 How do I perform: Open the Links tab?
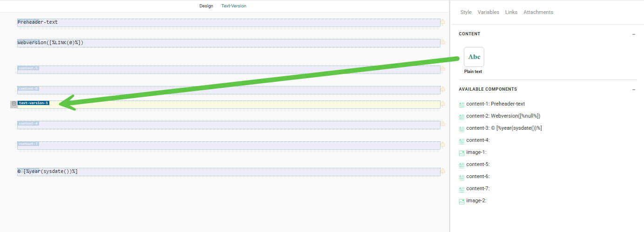point(511,12)
